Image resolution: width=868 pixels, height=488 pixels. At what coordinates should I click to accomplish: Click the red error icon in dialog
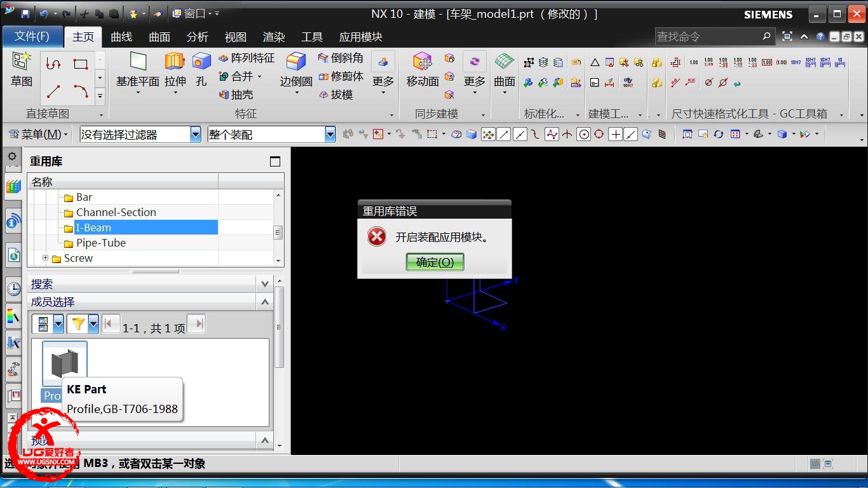tap(377, 237)
